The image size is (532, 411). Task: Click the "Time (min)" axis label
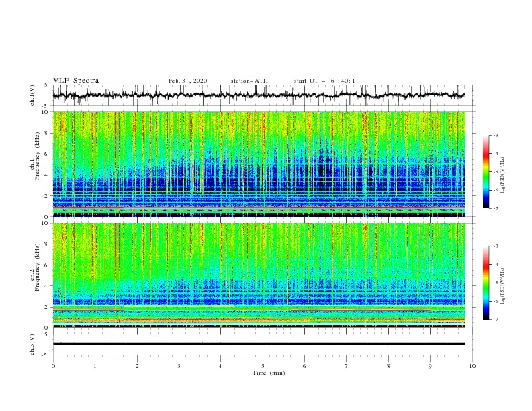pos(269,373)
